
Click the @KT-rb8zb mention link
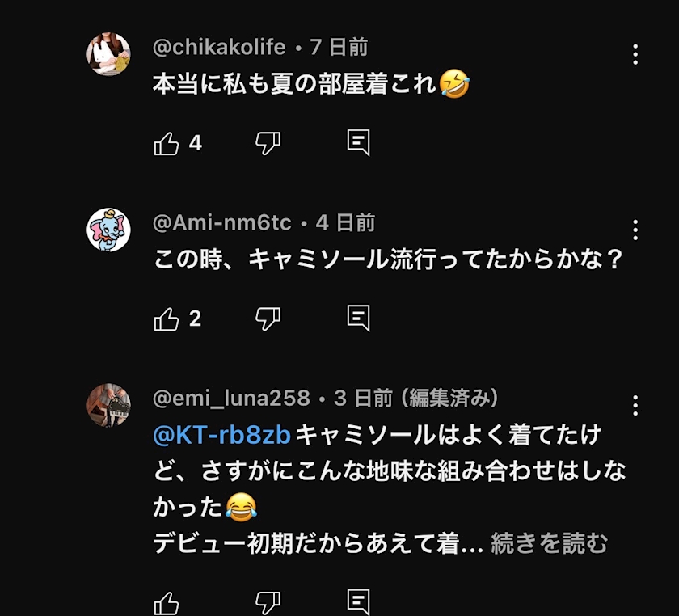point(221,435)
